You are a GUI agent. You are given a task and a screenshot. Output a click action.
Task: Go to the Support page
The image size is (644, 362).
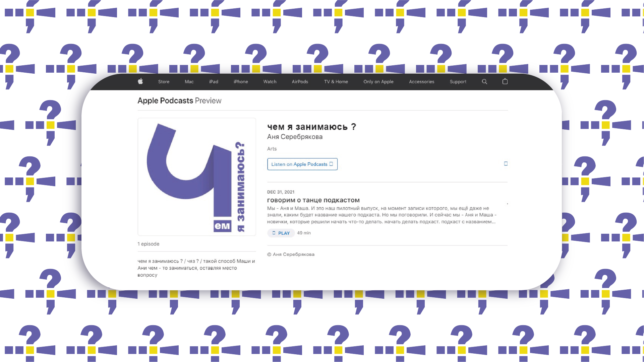458,82
